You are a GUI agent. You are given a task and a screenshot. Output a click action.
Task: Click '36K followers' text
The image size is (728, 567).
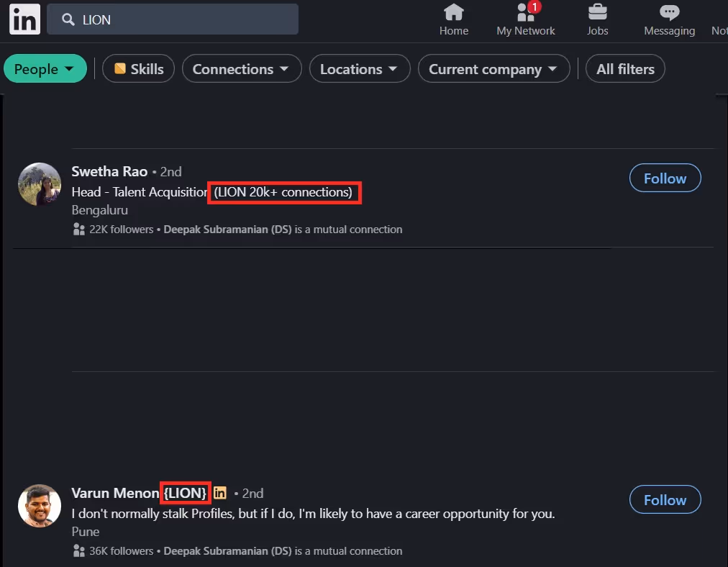coord(121,551)
